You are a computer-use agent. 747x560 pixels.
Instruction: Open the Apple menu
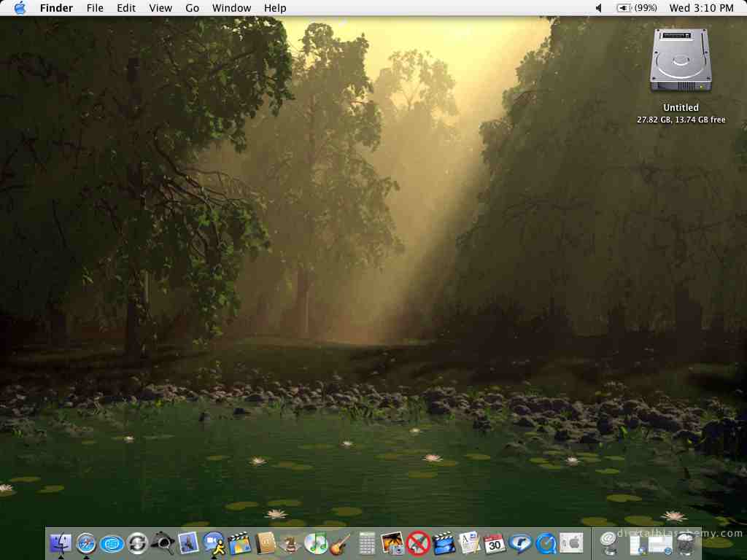click(x=20, y=8)
